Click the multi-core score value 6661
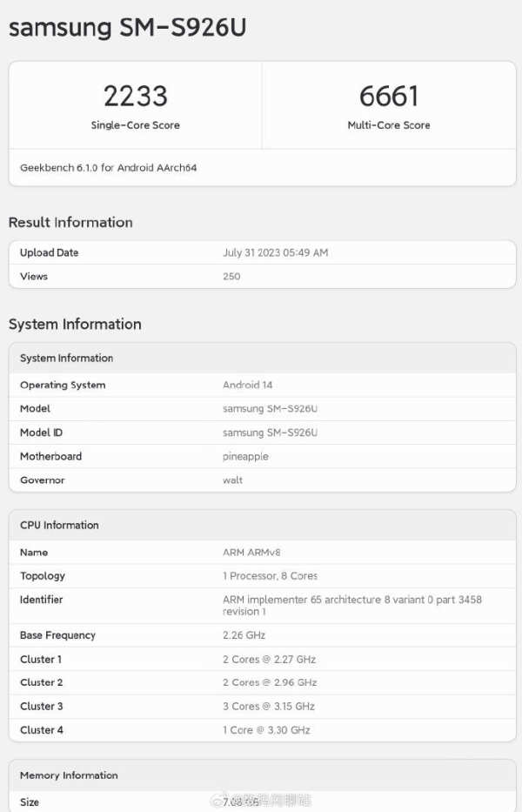The height and width of the screenshot is (812, 522). 389,97
